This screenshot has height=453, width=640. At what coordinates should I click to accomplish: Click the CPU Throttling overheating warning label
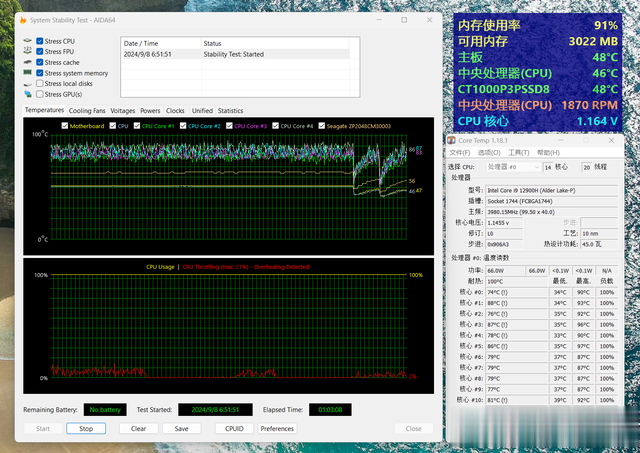[246, 267]
